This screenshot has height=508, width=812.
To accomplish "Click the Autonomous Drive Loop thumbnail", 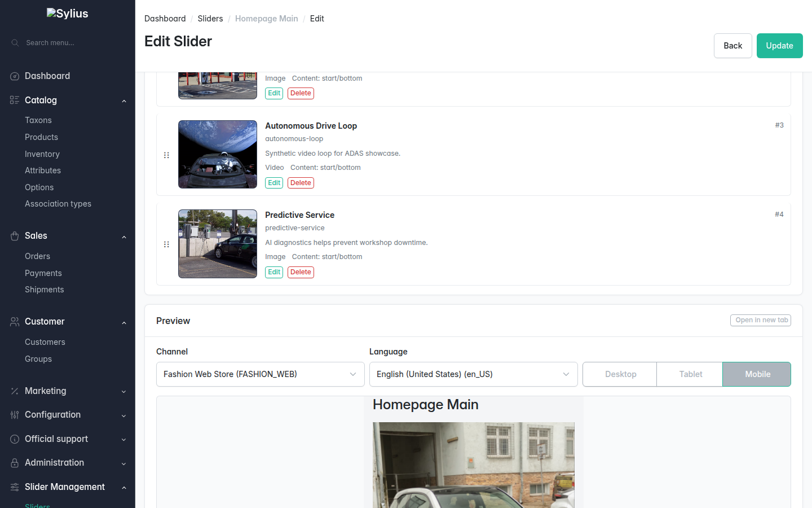I will tap(218, 154).
